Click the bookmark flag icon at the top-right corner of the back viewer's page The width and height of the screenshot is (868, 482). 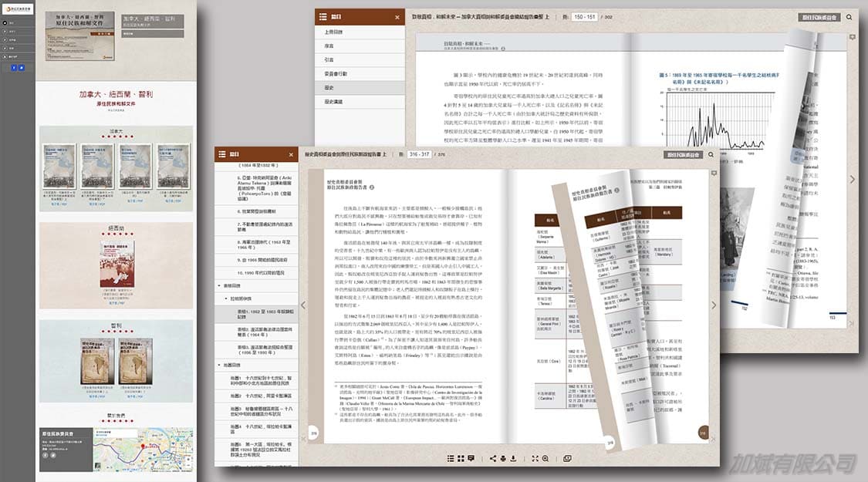[853, 37]
